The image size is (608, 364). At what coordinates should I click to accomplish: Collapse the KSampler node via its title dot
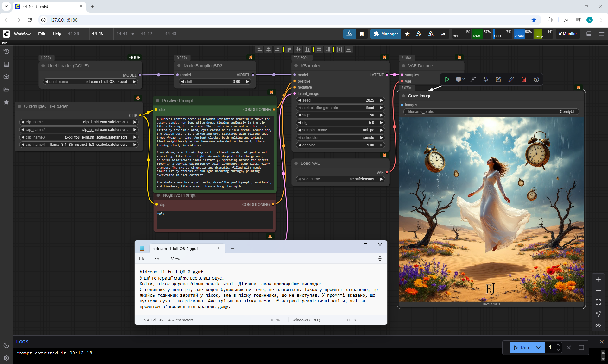pyautogui.click(x=296, y=66)
